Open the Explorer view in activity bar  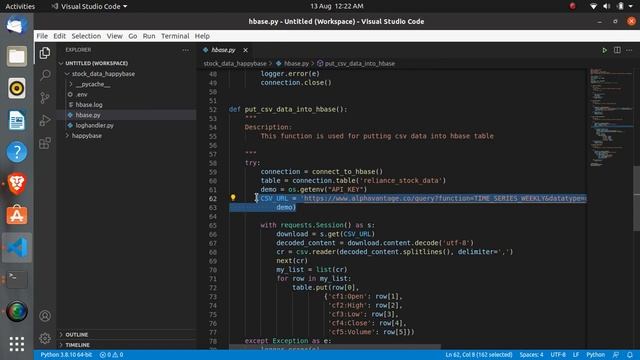45,53
